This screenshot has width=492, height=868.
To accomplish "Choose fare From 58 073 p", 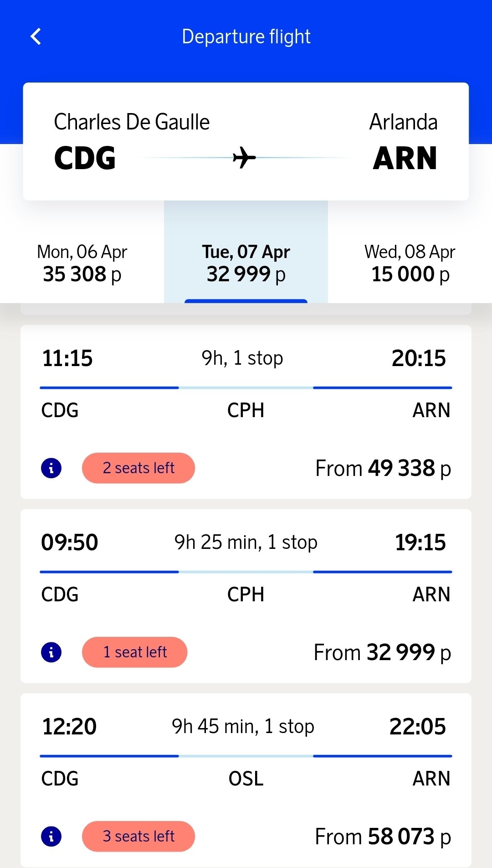I will point(383,837).
